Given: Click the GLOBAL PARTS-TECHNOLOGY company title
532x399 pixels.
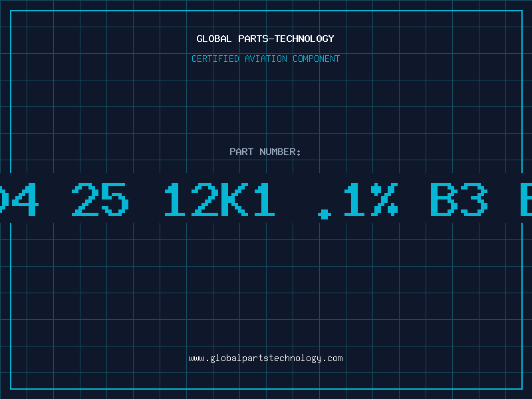Looking at the screenshot, I should tap(265, 39).
